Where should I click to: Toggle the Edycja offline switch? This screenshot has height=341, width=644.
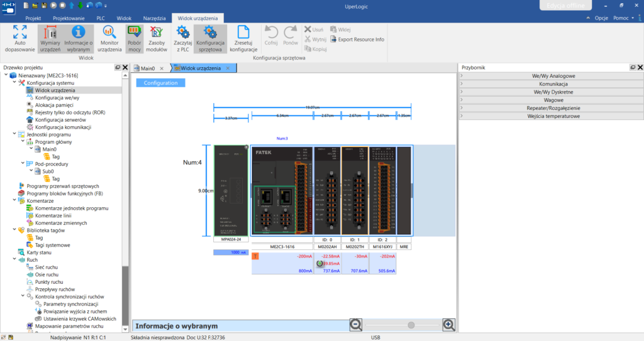[x=565, y=5]
